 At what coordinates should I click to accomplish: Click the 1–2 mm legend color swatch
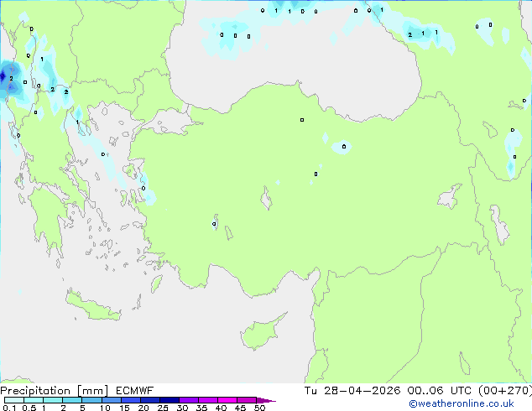click(x=53, y=400)
